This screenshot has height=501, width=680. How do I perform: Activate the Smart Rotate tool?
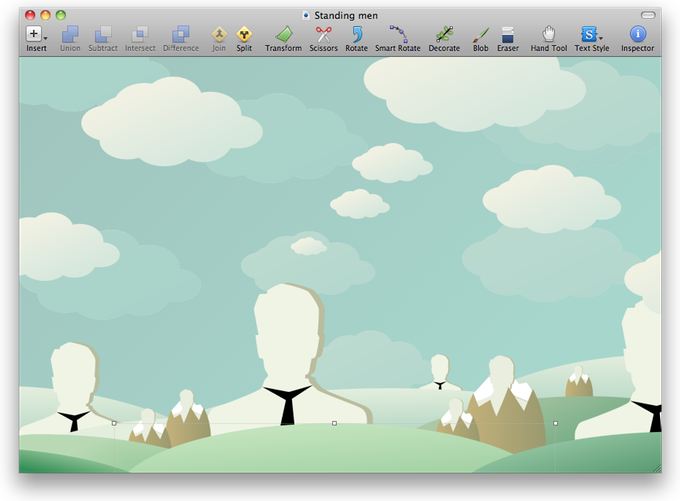coord(398,39)
